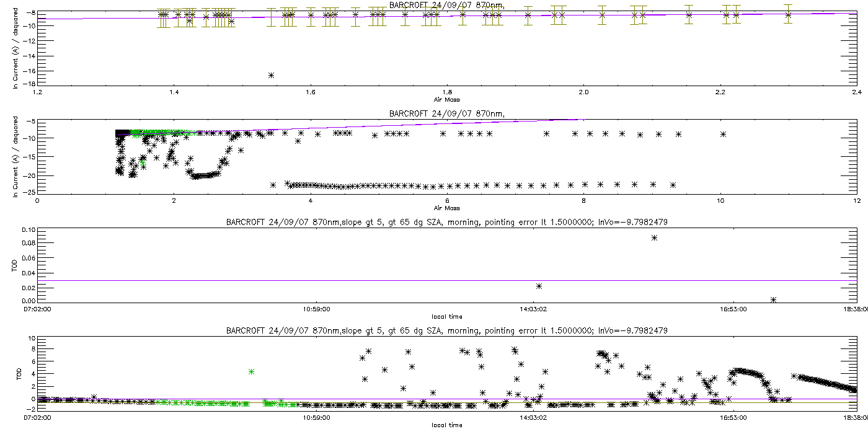
Task: Click the '8' x-axis tick in second plot
Action: click(x=583, y=201)
